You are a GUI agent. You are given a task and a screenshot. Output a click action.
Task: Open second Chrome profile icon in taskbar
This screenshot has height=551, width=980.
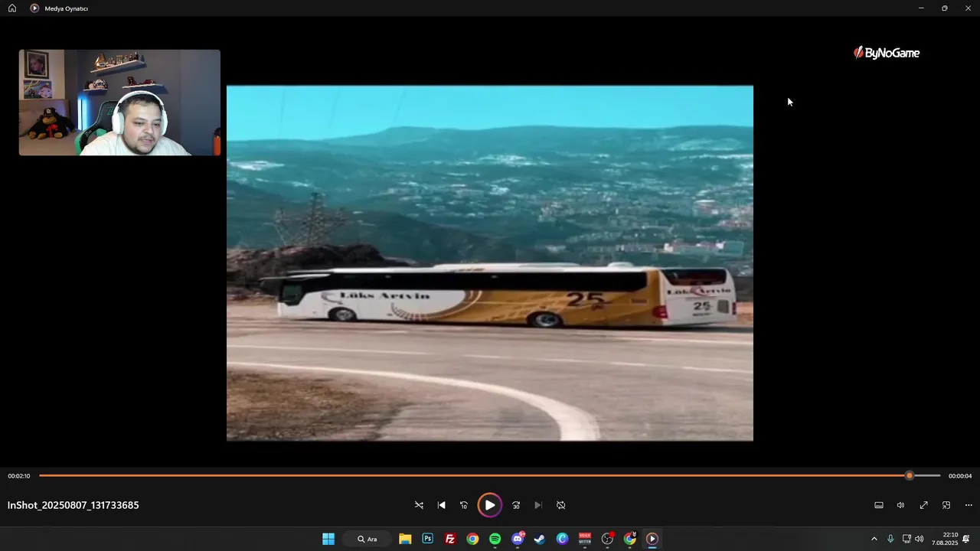point(630,539)
